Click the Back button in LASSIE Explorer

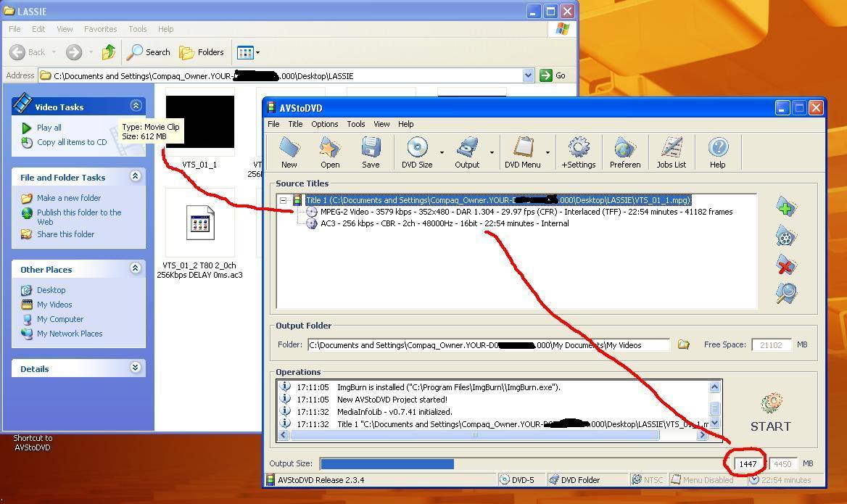(x=28, y=52)
